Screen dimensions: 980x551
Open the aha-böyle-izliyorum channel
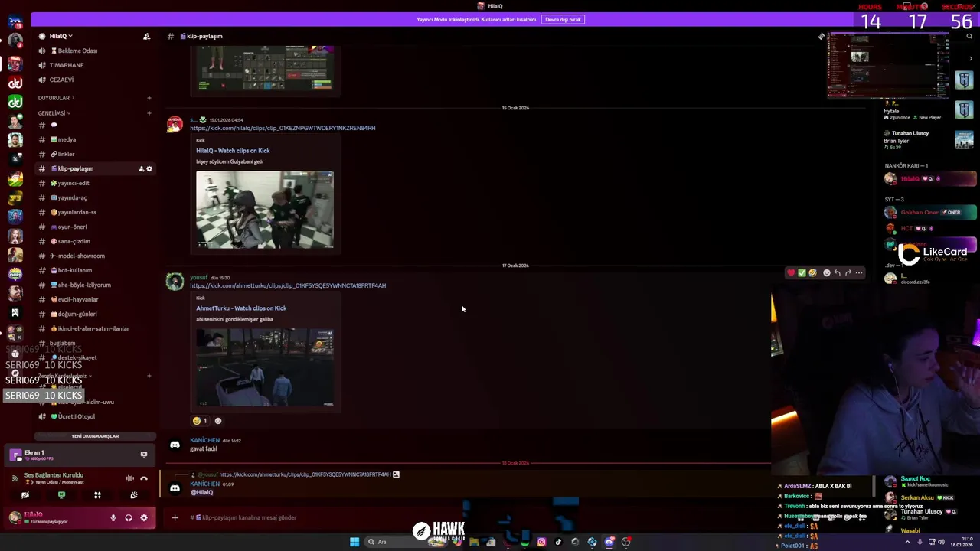click(x=84, y=285)
